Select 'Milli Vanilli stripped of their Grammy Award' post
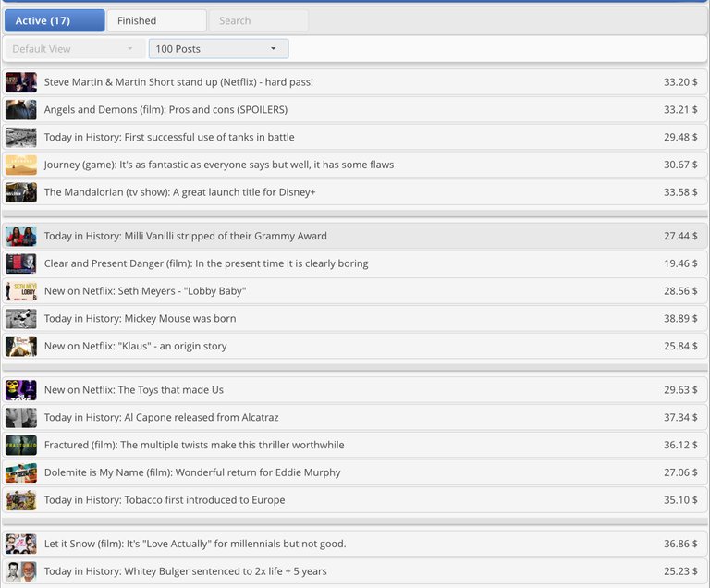The height and width of the screenshot is (588, 710). (x=185, y=236)
